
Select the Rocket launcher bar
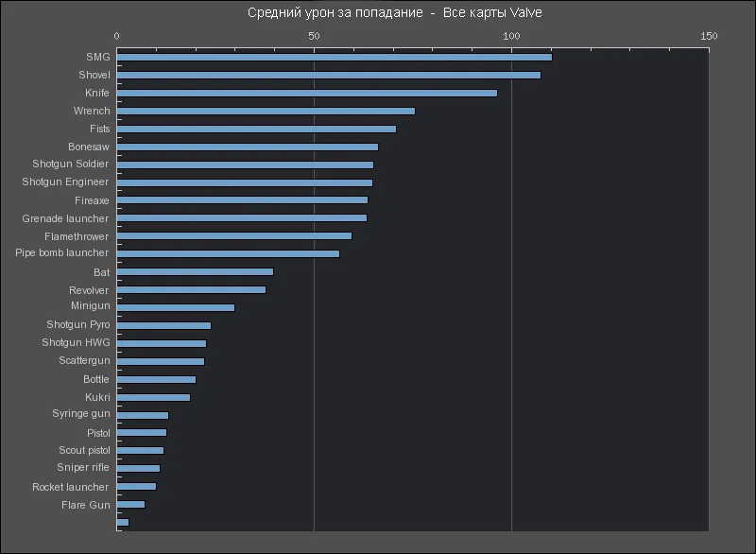click(136, 486)
